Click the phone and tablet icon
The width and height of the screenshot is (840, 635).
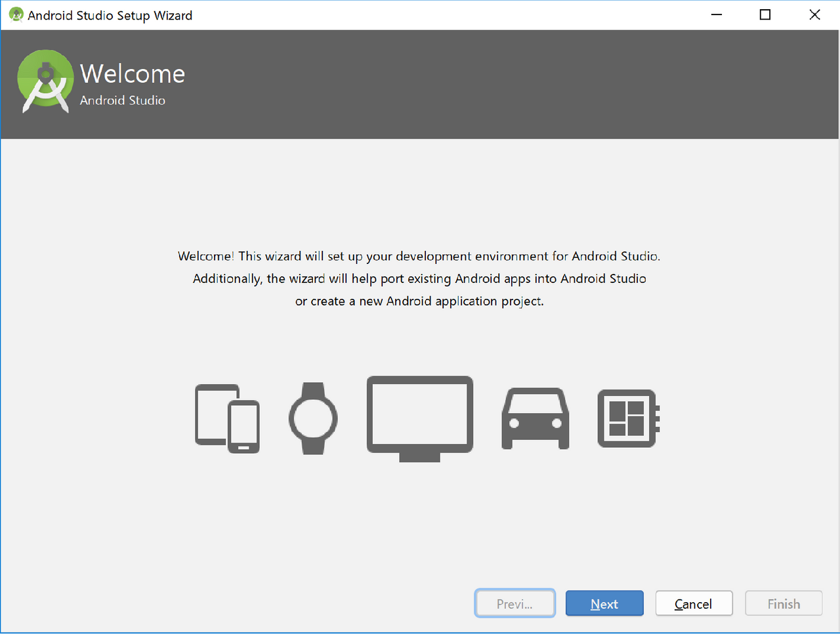[227, 418]
